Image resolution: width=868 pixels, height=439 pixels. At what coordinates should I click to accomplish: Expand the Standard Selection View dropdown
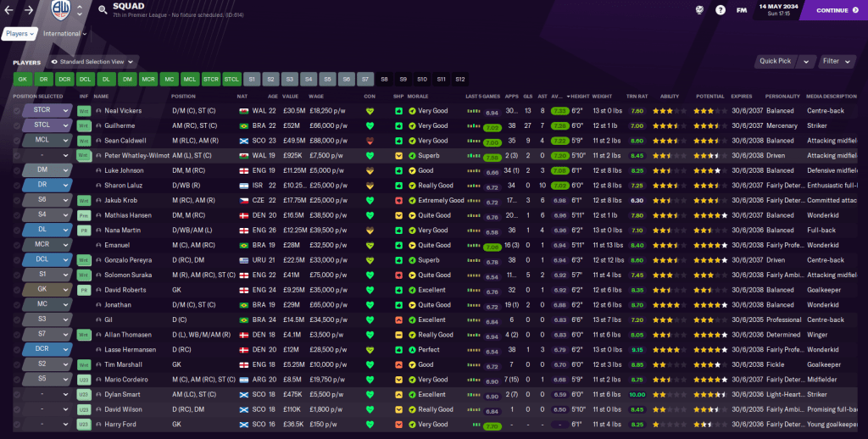93,62
